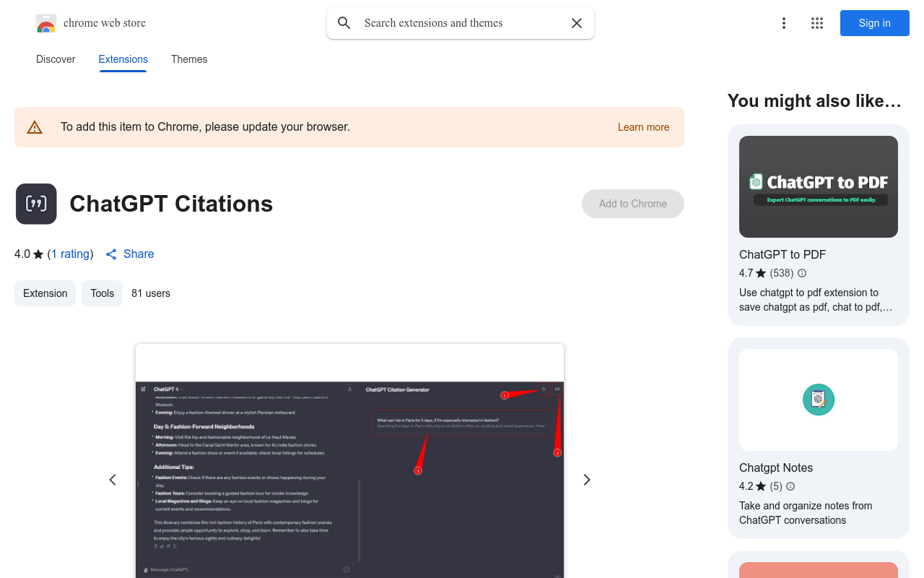The width and height of the screenshot is (924, 578).
Task: Open the ChatGPT to PDF title
Action: [783, 254]
